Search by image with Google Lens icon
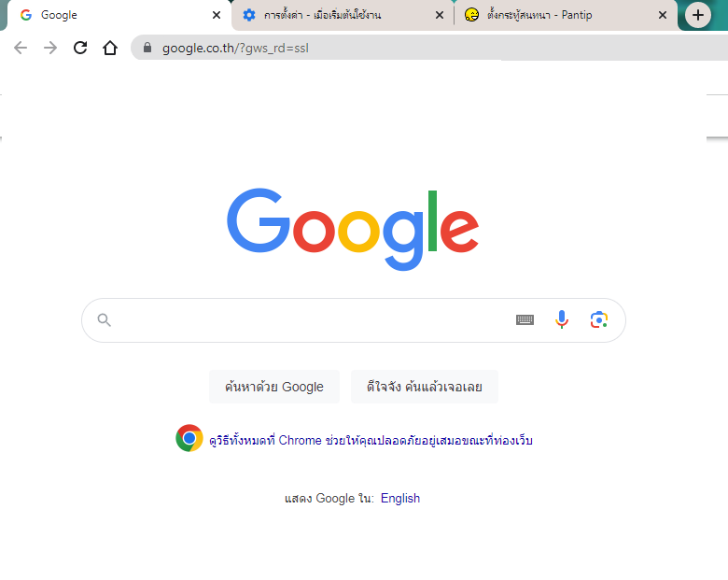728x580 pixels. click(599, 319)
